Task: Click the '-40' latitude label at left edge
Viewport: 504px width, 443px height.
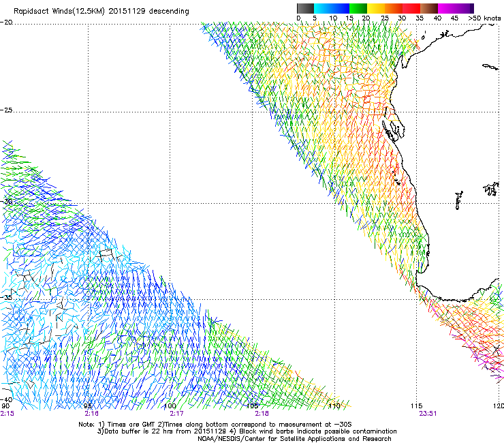Action: pyautogui.click(x=6, y=399)
